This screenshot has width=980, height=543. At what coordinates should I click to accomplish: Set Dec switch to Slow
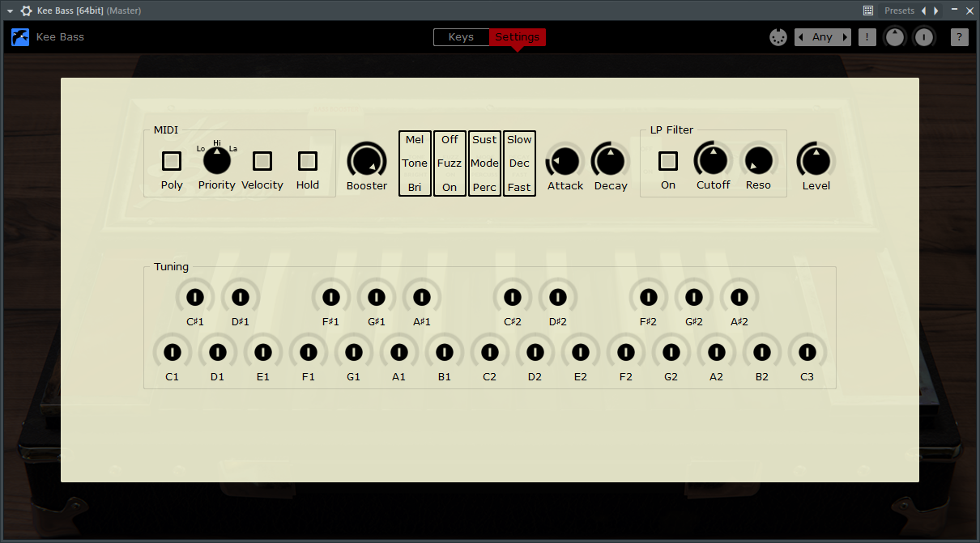pos(519,140)
